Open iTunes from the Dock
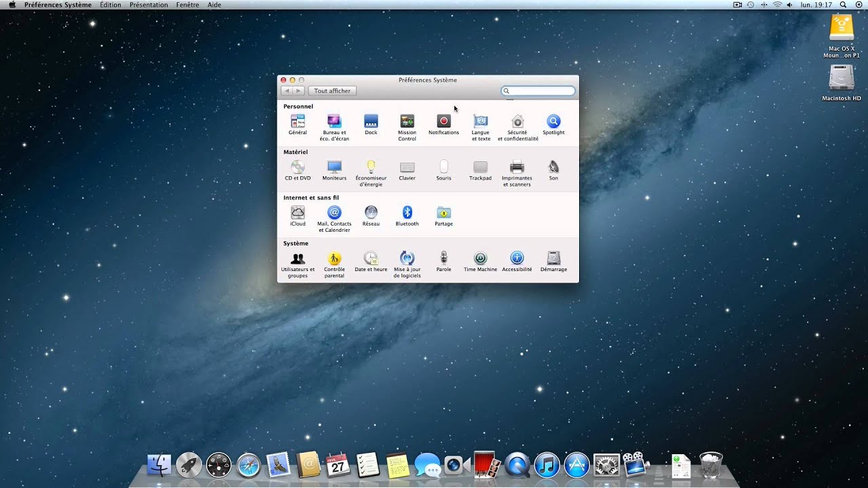 (547, 465)
